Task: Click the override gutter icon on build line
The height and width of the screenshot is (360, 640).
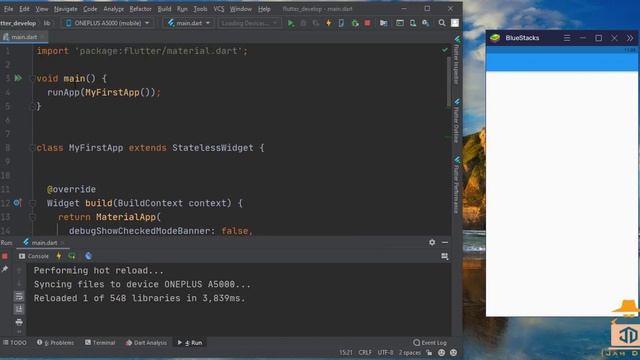Action: click(17, 202)
